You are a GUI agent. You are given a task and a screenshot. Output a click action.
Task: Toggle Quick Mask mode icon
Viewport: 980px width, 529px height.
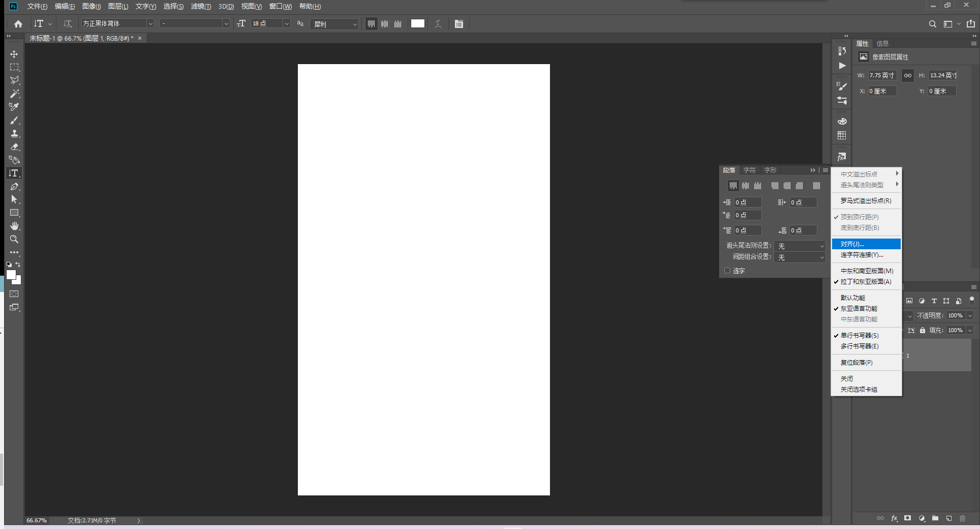[x=14, y=294]
